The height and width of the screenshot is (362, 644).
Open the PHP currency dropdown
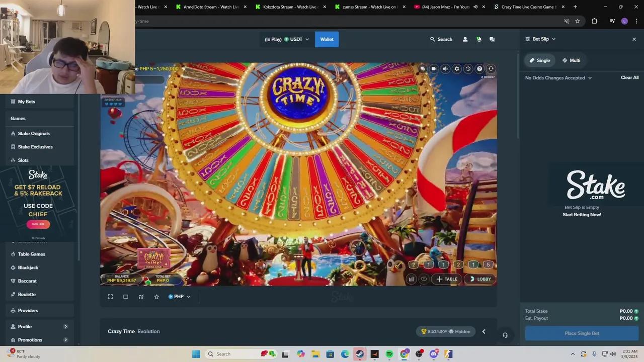pyautogui.click(x=179, y=297)
